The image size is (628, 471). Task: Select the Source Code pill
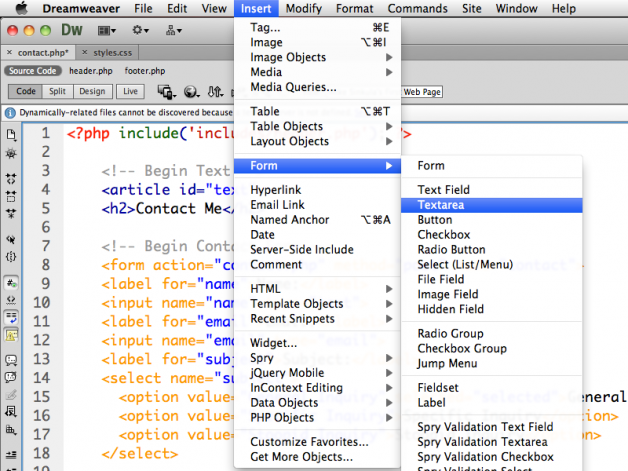point(32,71)
